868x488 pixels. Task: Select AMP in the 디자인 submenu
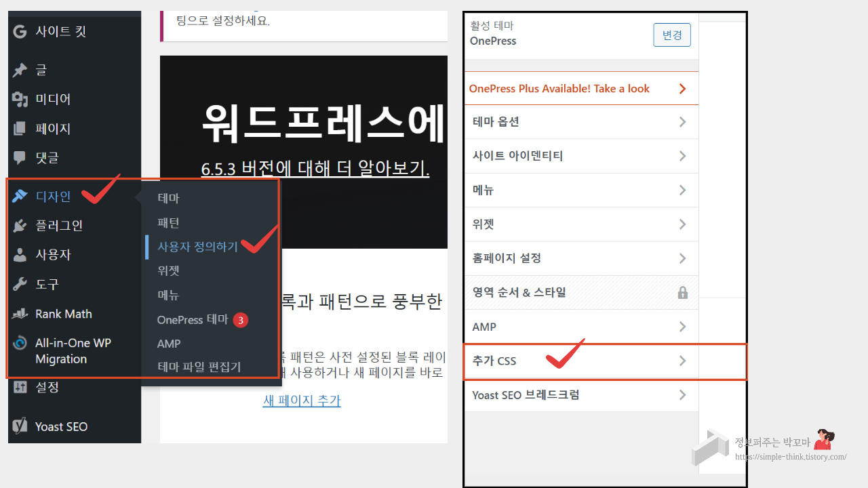point(169,344)
